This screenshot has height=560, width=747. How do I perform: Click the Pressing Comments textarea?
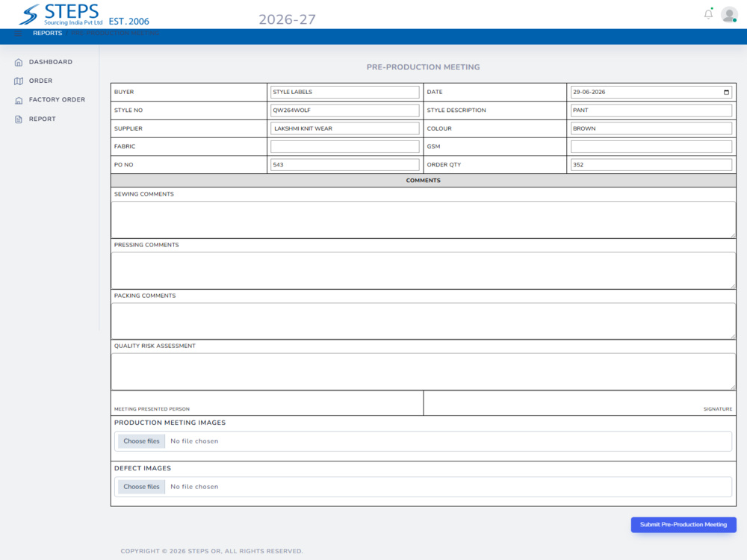(423, 270)
